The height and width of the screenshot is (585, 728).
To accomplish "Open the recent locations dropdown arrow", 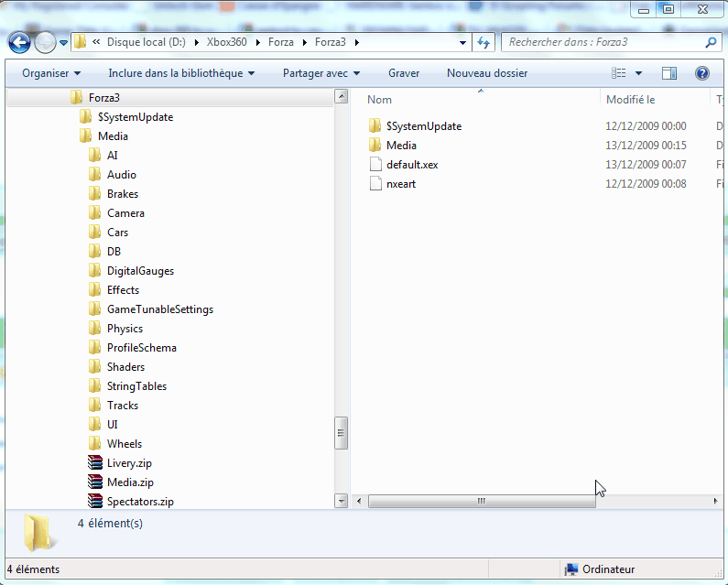I will coord(63,43).
